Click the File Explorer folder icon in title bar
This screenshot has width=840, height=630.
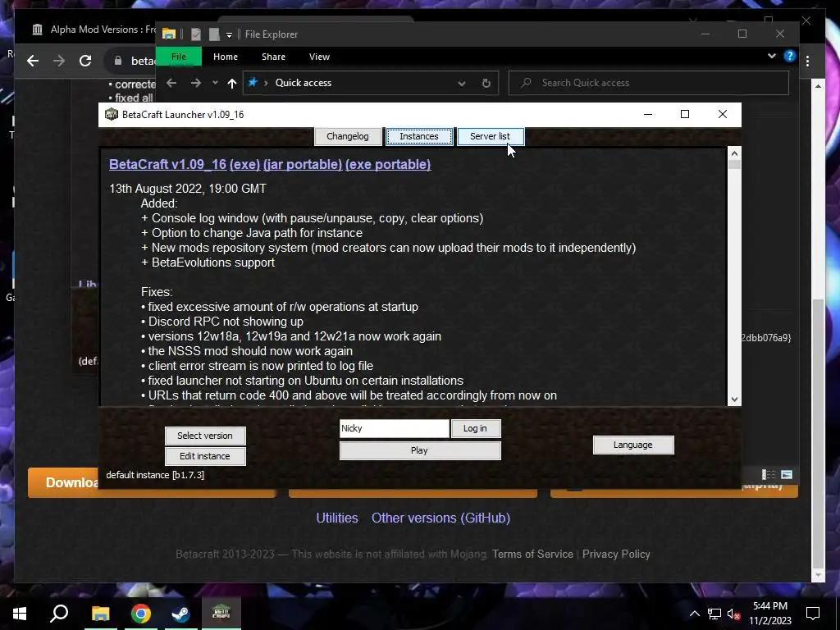(x=169, y=34)
